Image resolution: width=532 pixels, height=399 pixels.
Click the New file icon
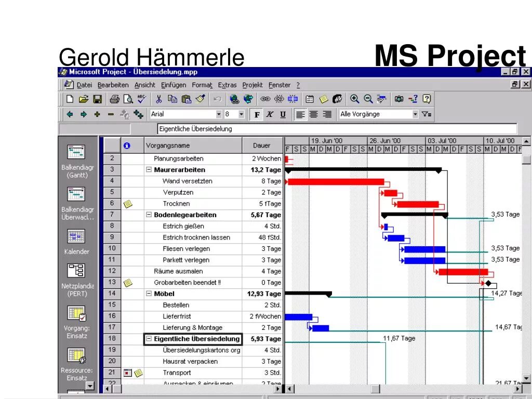pos(70,99)
